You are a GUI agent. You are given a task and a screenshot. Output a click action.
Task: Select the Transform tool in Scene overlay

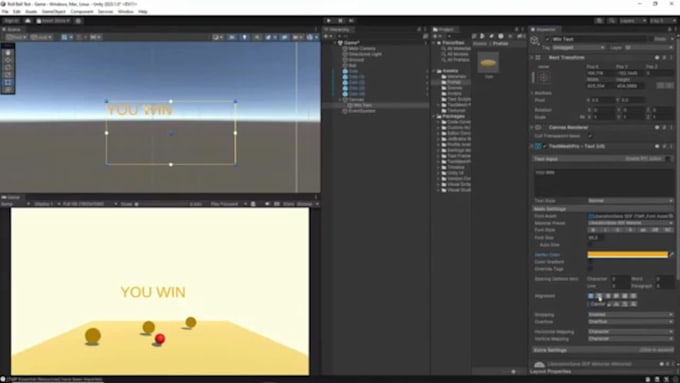coord(8,89)
